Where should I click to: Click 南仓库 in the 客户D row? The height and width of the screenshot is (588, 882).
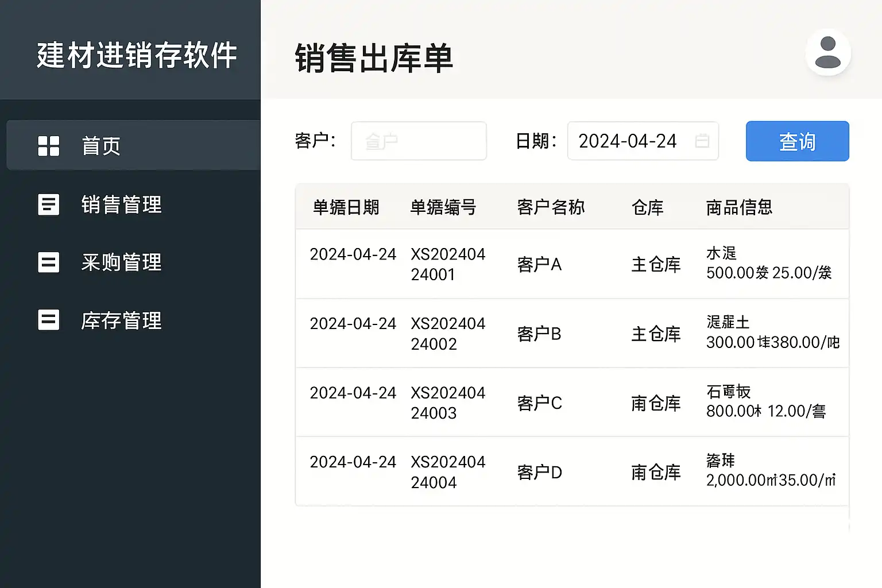tap(656, 473)
